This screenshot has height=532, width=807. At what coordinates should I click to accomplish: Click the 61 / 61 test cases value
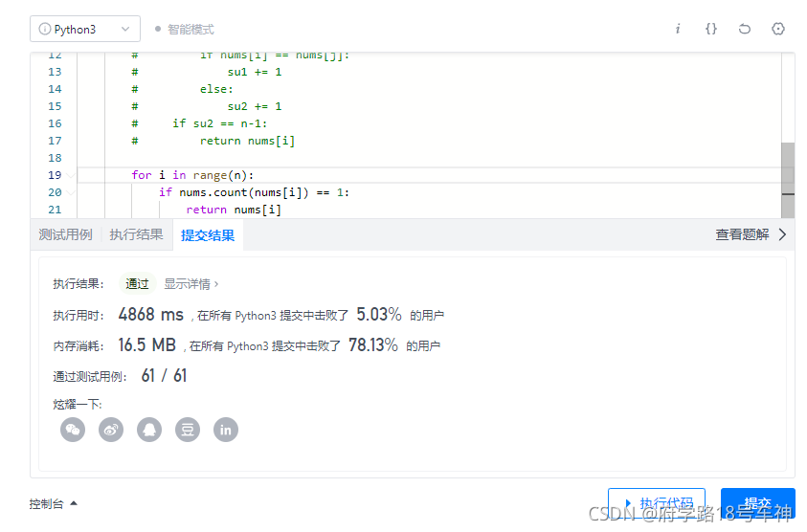pyautogui.click(x=165, y=376)
